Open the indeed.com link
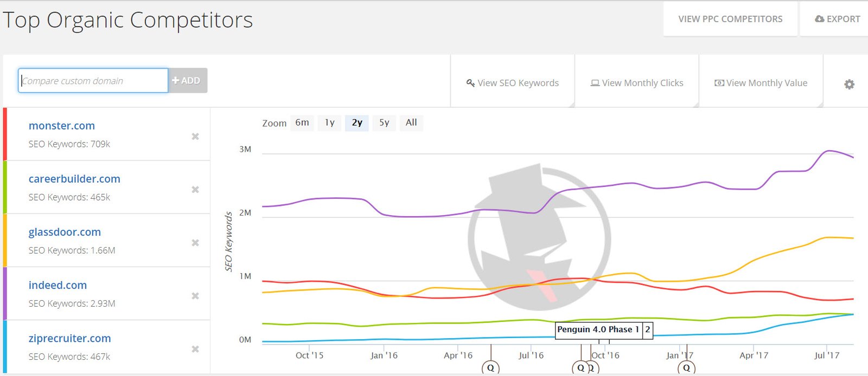This screenshot has height=376, width=868. click(58, 285)
